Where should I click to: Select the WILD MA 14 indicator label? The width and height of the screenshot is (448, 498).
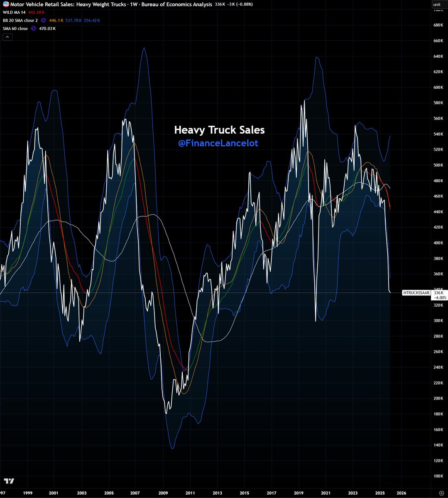[x=14, y=12]
